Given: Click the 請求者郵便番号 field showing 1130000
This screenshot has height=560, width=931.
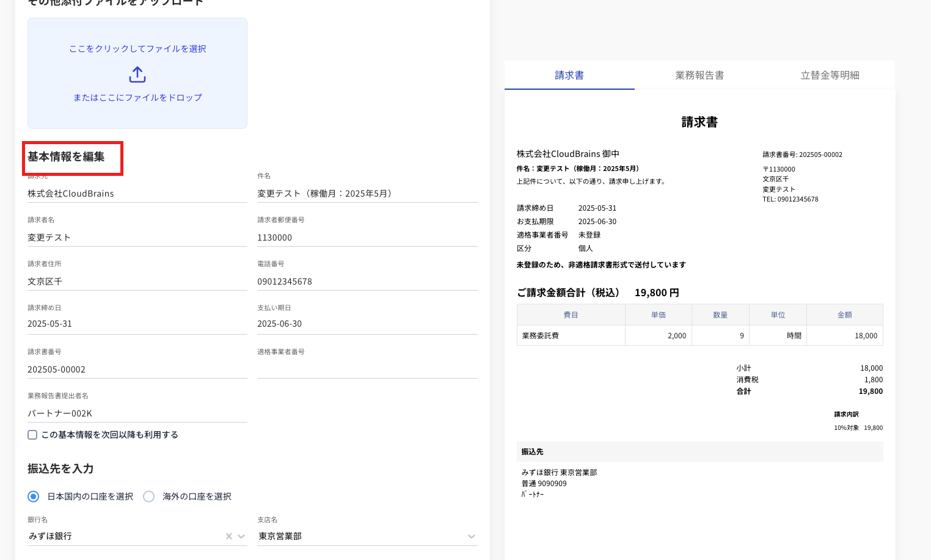Looking at the screenshot, I should (367, 238).
